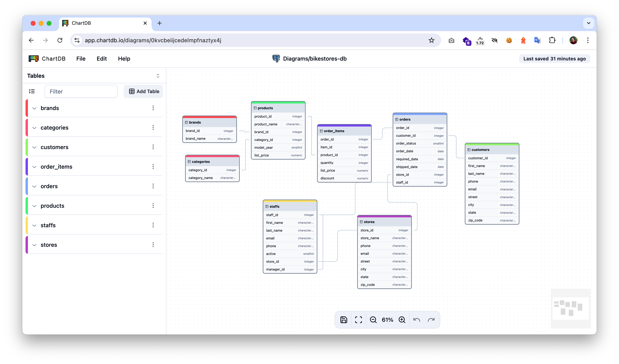The height and width of the screenshot is (364, 619).
Task: Click the Chrome profile avatar
Action: click(573, 40)
